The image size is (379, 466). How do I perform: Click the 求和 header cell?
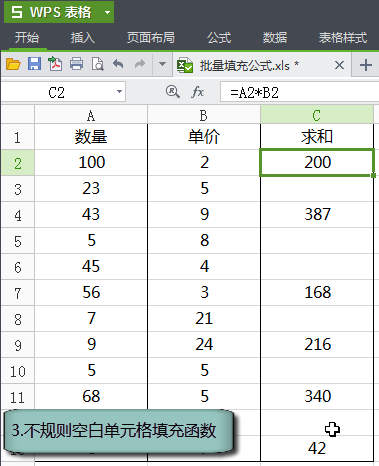(x=317, y=137)
